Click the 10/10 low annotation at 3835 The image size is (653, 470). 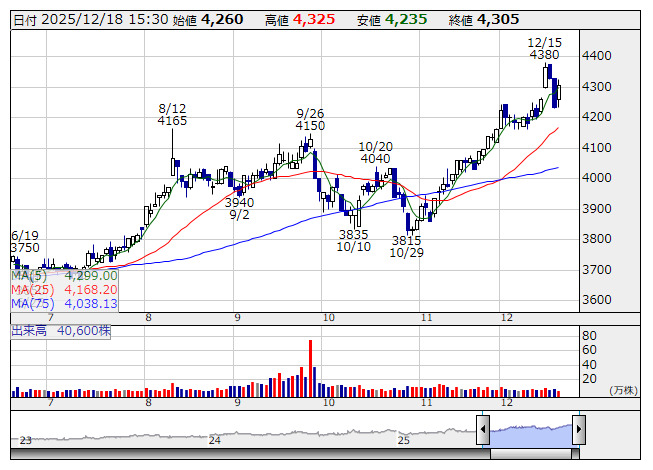point(354,240)
